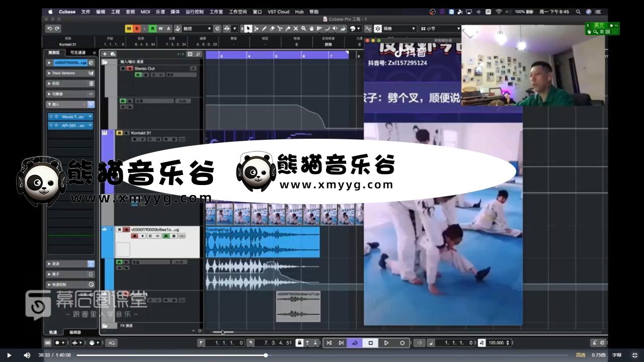This screenshot has height=362, width=644.
Task: Select the Draw pencil tool
Action: 264,29
